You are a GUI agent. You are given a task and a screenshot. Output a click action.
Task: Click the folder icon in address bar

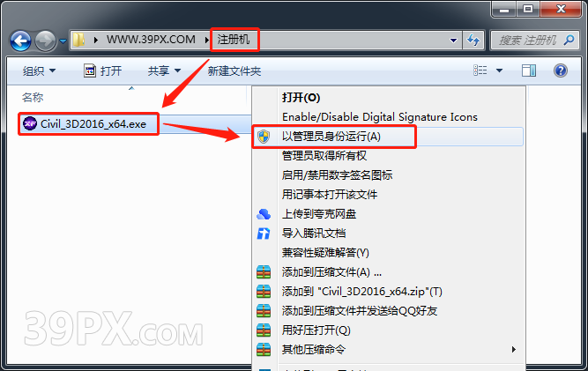tap(78, 40)
